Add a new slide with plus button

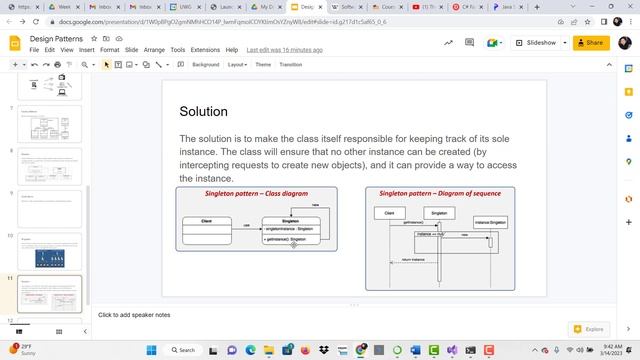click(15, 64)
